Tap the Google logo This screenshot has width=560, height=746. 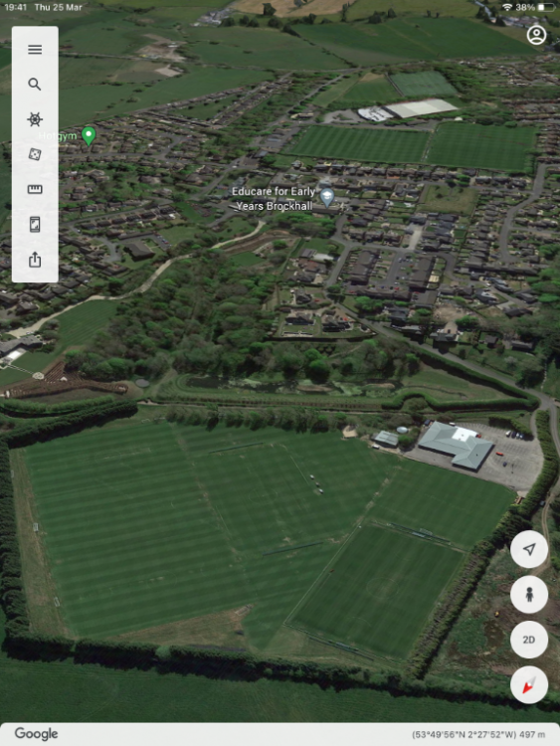36,734
